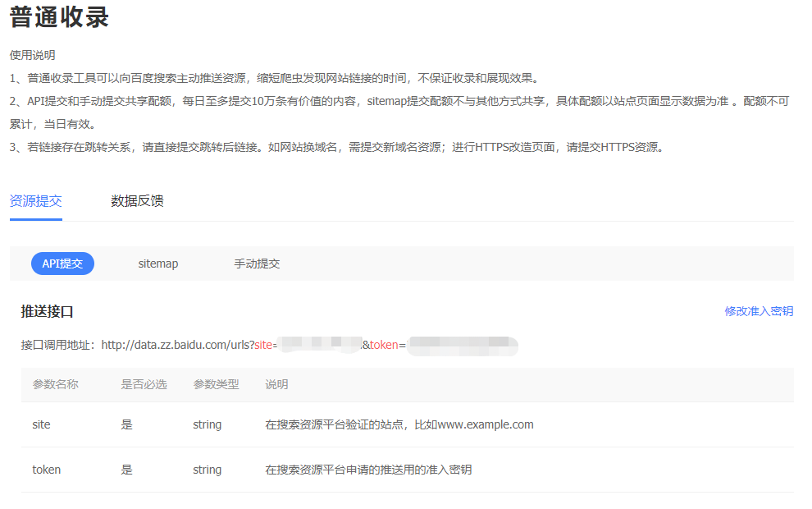Click the 说明 column header
812x509 pixels.
(276, 384)
